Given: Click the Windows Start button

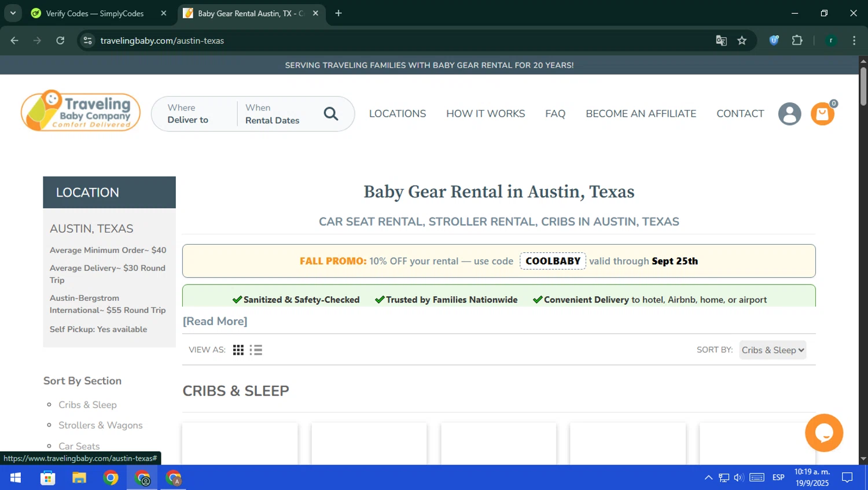Looking at the screenshot, I should [x=16, y=478].
